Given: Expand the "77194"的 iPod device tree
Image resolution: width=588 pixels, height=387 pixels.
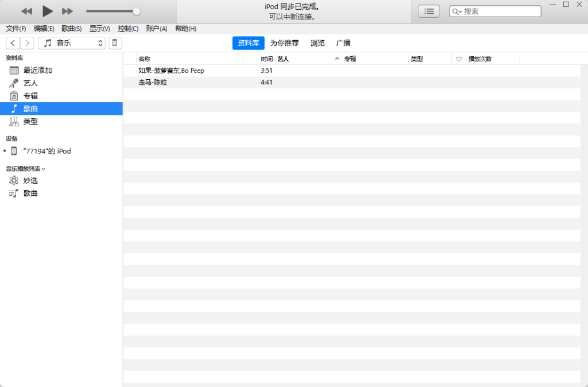Looking at the screenshot, I should [x=5, y=151].
